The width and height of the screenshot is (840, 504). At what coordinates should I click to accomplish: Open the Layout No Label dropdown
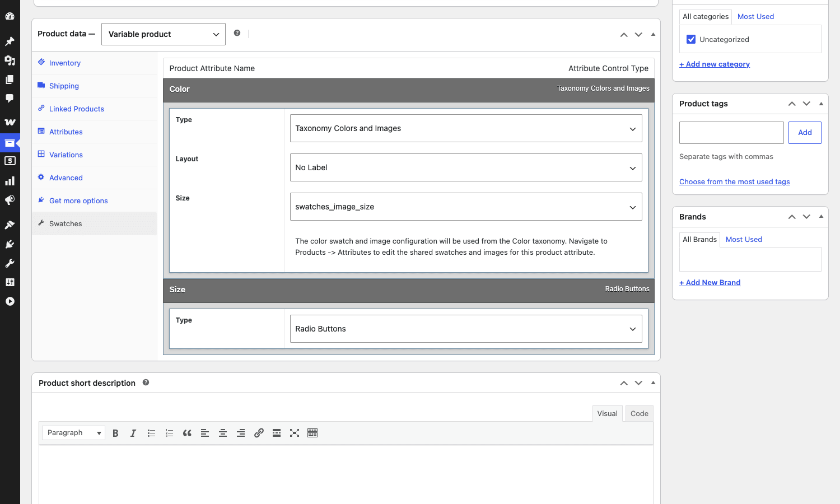[x=466, y=167]
